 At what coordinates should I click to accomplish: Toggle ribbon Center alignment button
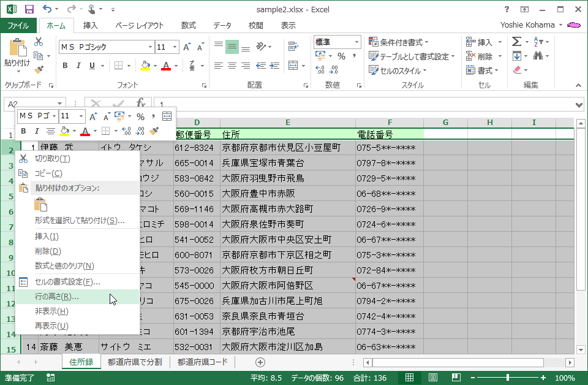(232, 66)
